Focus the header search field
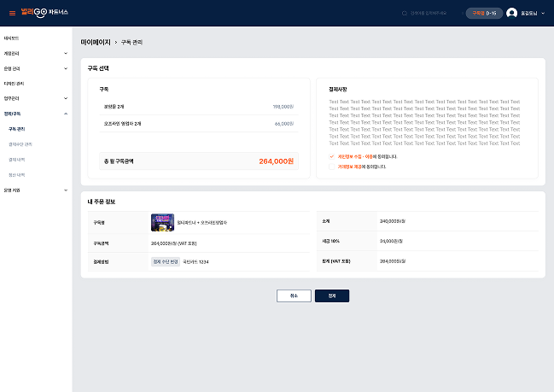 click(x=429, y=13)
